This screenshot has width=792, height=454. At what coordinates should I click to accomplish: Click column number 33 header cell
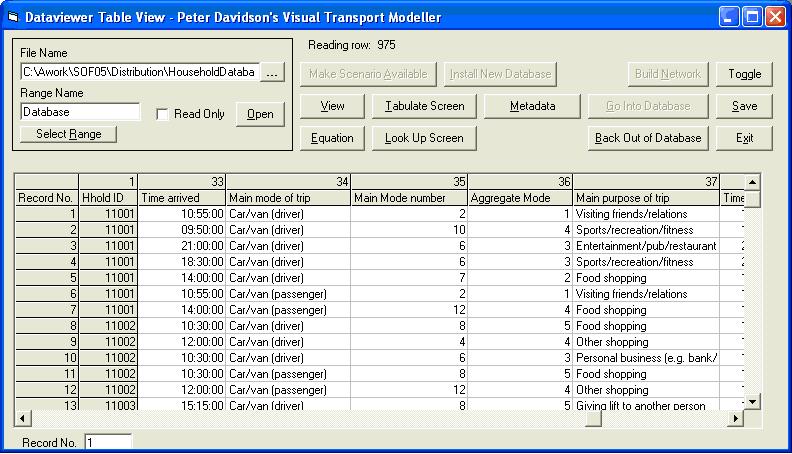coord(182,182)
